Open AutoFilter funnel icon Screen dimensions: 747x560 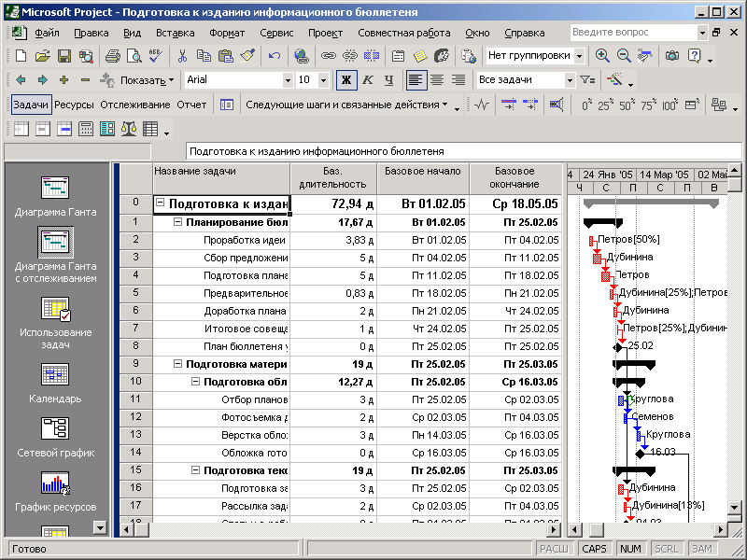click(x=587, y=80)
